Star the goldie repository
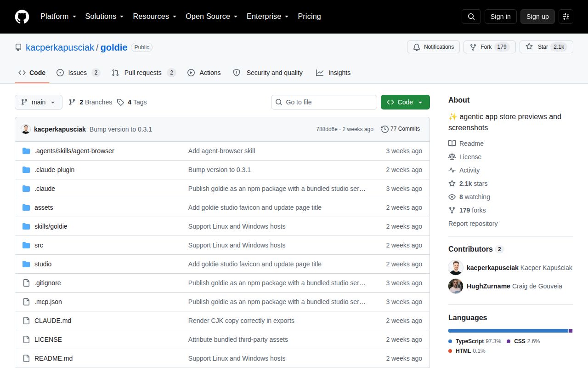The height and width of the screenshot is (368, 588). click(546, 47)
